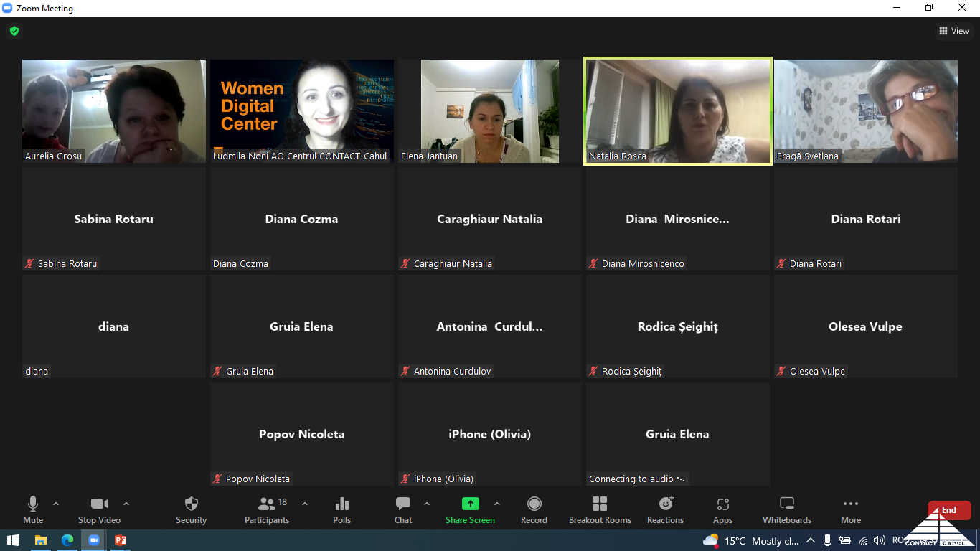Open the Participants panel
This screenshot has height=551, width=980.
click(x=266, y=504)
